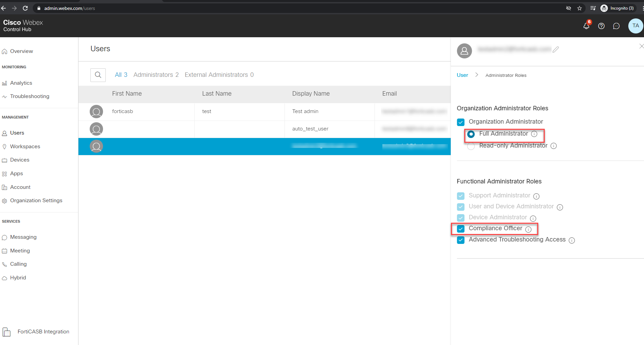Uncheck the Compliance Officer checkbox
The image size is (644, 345).
tap(460, 229)
